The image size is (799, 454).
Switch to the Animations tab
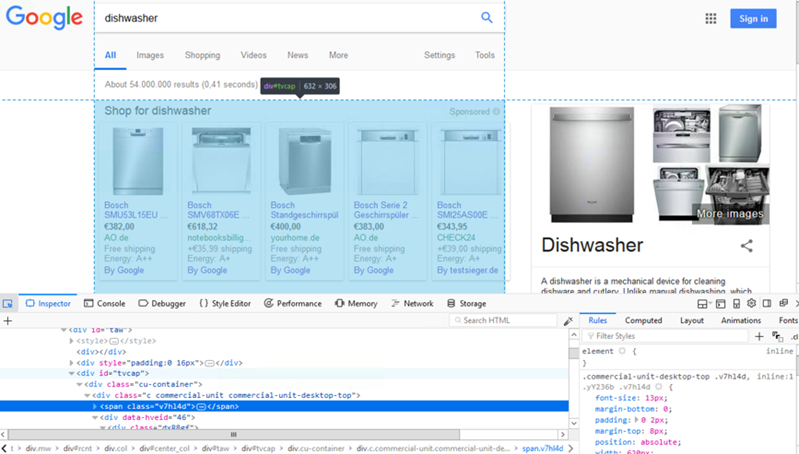(x=740, y=321)
